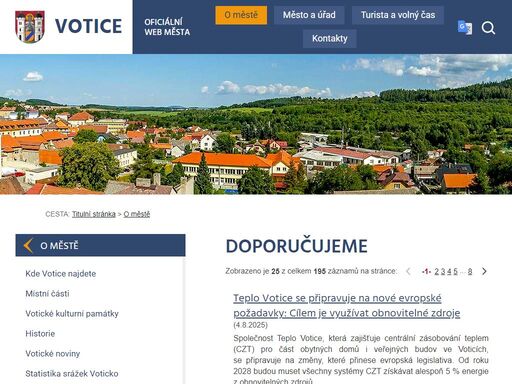
Task: Open Votické kulturní památky sidebar link
Action: (72, 314)
